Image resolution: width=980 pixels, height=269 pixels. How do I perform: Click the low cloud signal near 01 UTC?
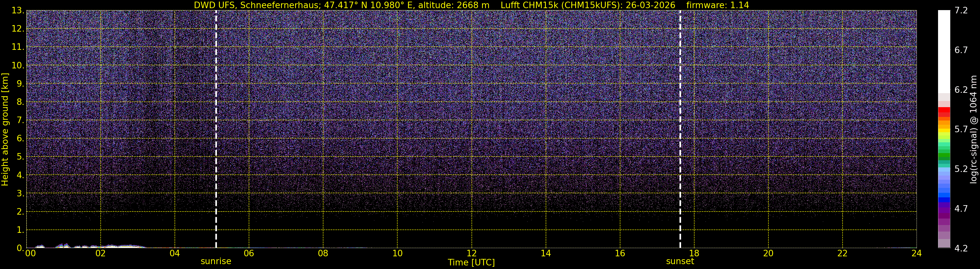[63, 245]
